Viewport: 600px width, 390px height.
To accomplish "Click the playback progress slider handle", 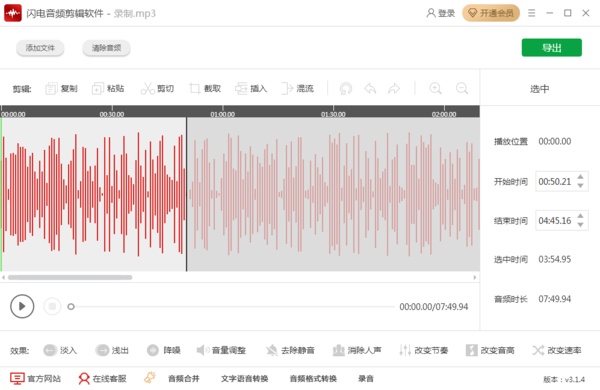I will 71,307.
